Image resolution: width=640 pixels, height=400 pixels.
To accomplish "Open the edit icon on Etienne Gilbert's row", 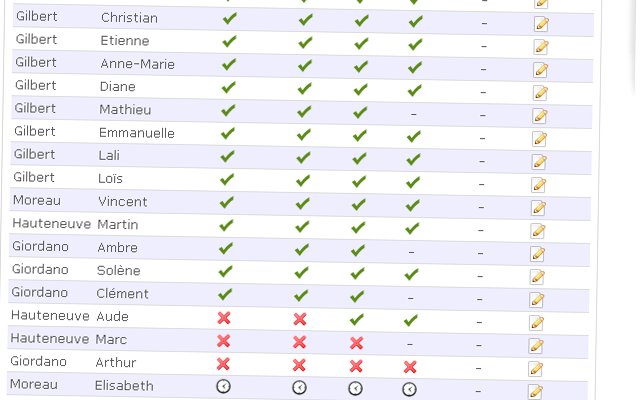I will [x=541, y=46].
